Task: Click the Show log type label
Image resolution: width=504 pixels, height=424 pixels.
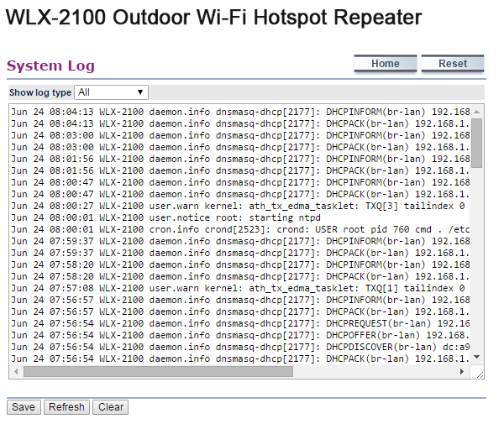Action: tap(40, 92)
